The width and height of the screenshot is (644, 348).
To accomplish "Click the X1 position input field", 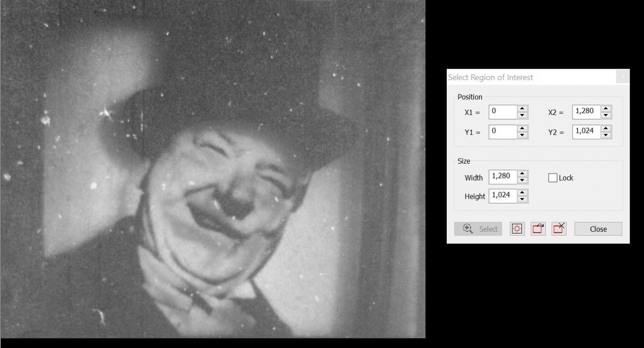I will 503,112.
